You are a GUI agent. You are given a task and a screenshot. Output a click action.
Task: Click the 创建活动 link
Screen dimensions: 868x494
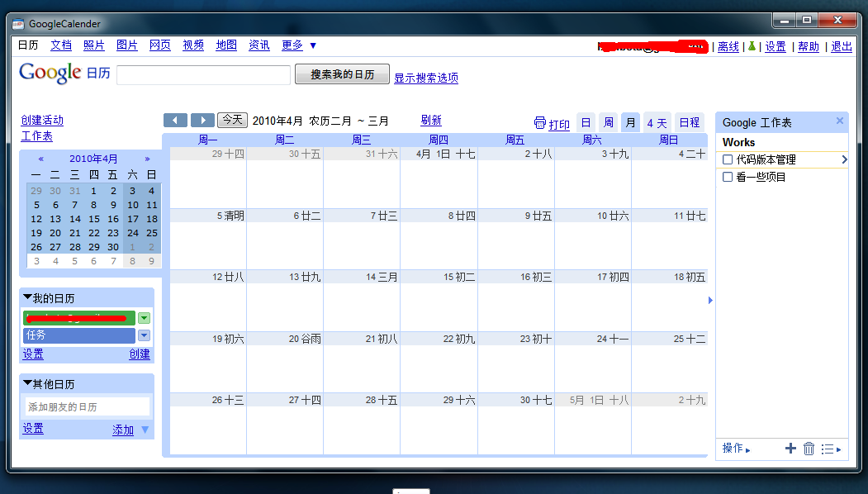pos(42,120)
